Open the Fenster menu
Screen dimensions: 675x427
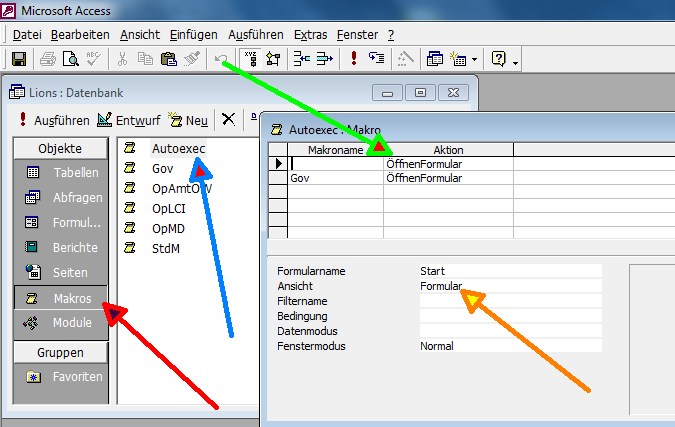coord(357,35)
